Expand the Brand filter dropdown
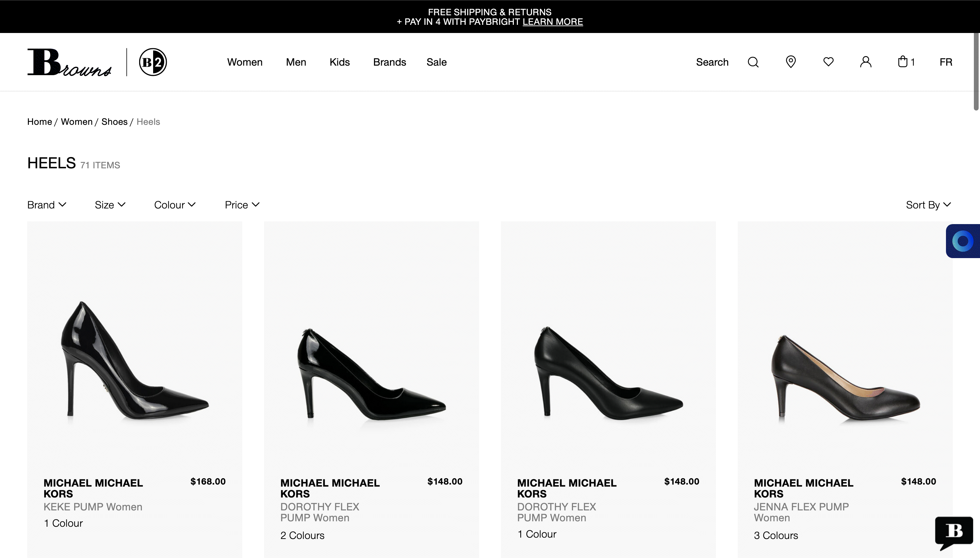980x558 pixels. coord(47,205)
